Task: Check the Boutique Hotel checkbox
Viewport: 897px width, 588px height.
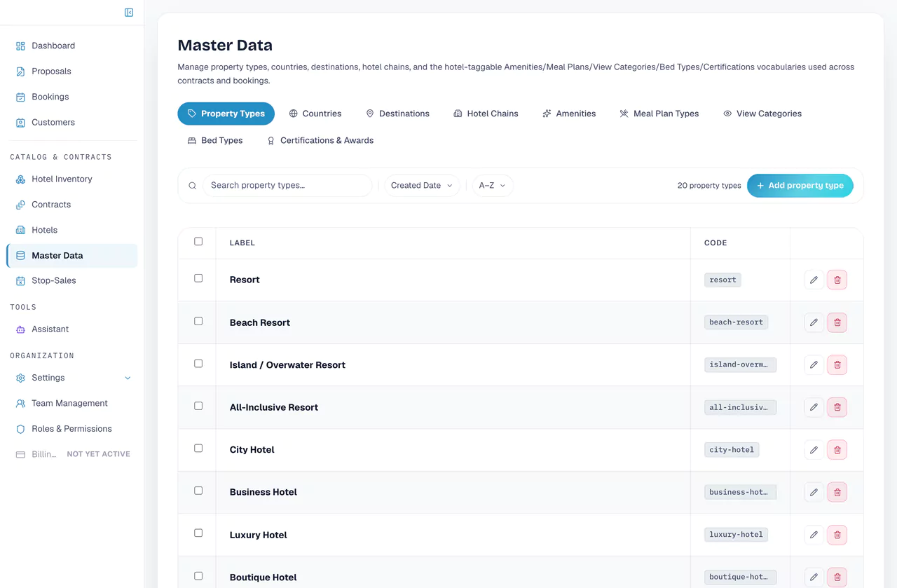Action: (198, 576)
